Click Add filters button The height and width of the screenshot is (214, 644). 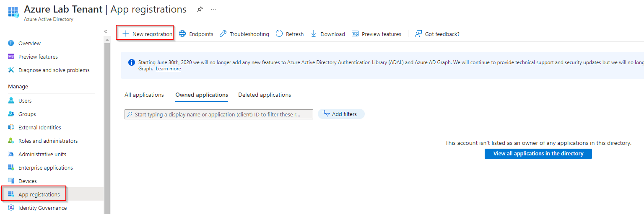tap(341, 114)
